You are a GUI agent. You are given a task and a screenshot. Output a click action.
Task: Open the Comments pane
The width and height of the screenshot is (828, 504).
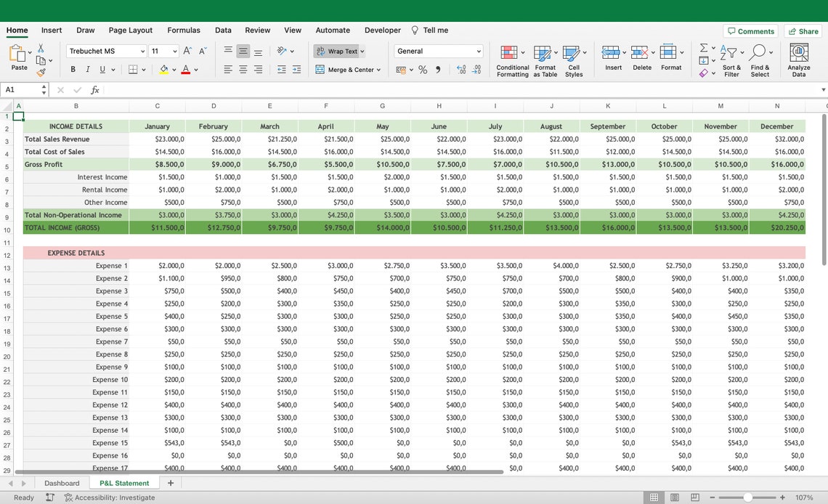coord(751,31)
